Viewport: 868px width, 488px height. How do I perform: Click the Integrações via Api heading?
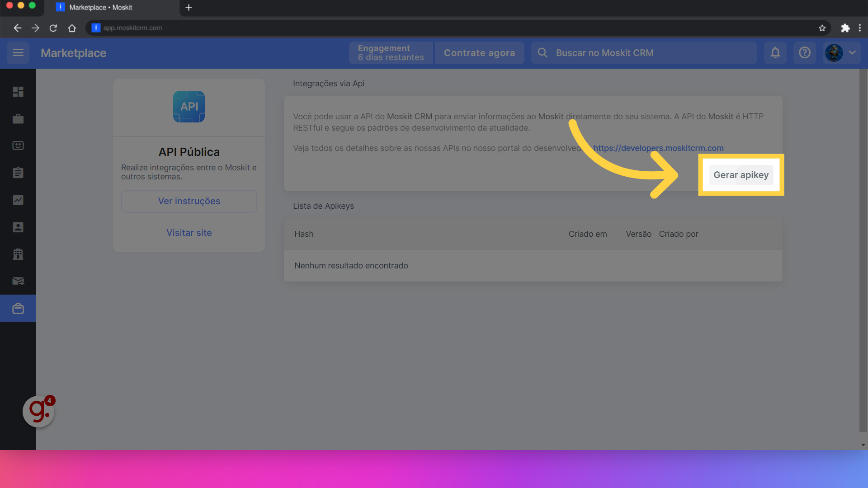click(329, 84)
